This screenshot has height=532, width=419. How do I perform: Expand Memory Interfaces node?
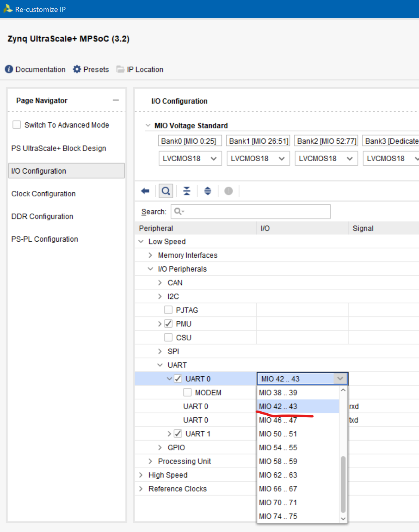coord(150,255)
